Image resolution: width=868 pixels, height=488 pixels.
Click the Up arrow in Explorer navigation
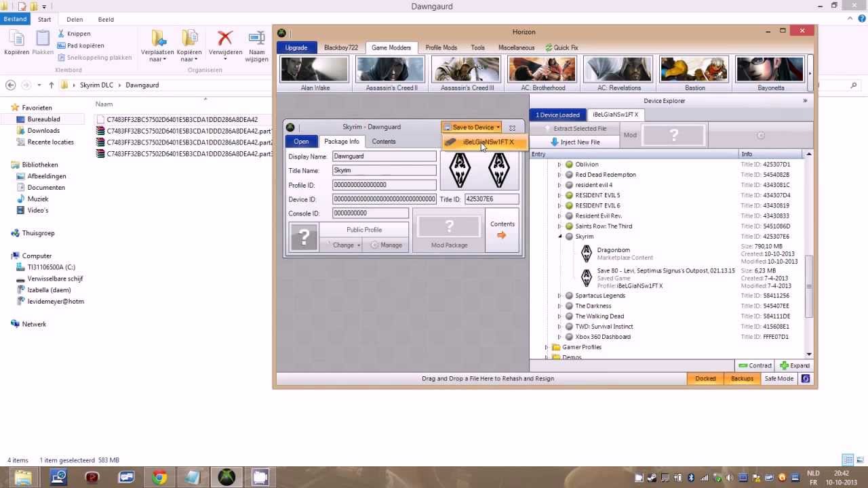[51, 85]
